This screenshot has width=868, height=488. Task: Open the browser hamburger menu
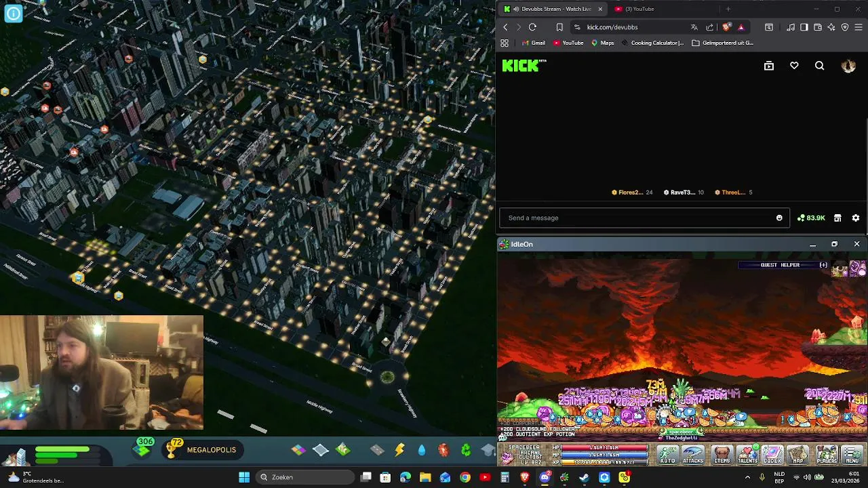click(x=859, y=27)
